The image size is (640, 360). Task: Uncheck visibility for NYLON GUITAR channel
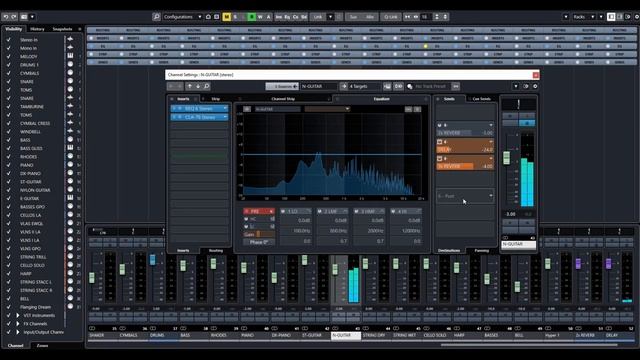point(9,190)
